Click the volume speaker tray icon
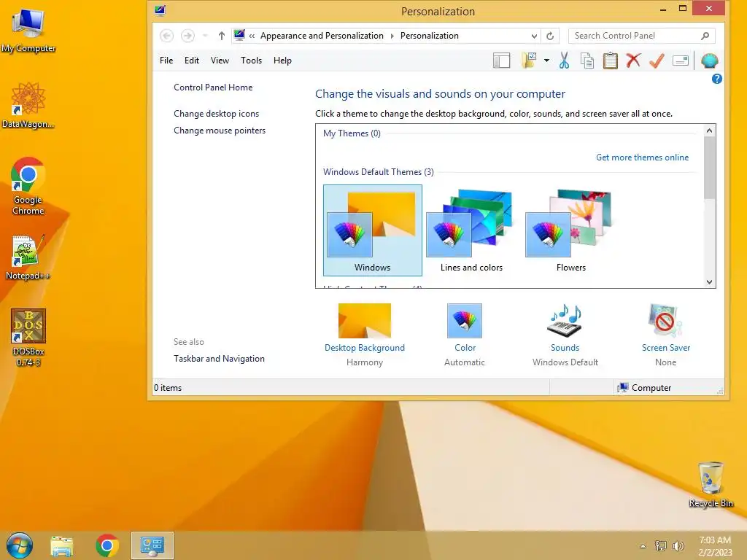This screenshot has width=747, height=560. (678, 546)
